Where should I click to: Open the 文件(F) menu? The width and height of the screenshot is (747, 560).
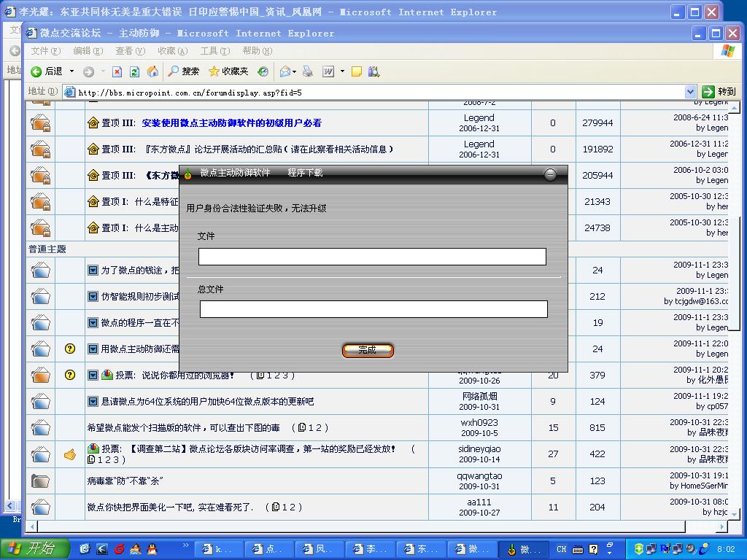46,51
